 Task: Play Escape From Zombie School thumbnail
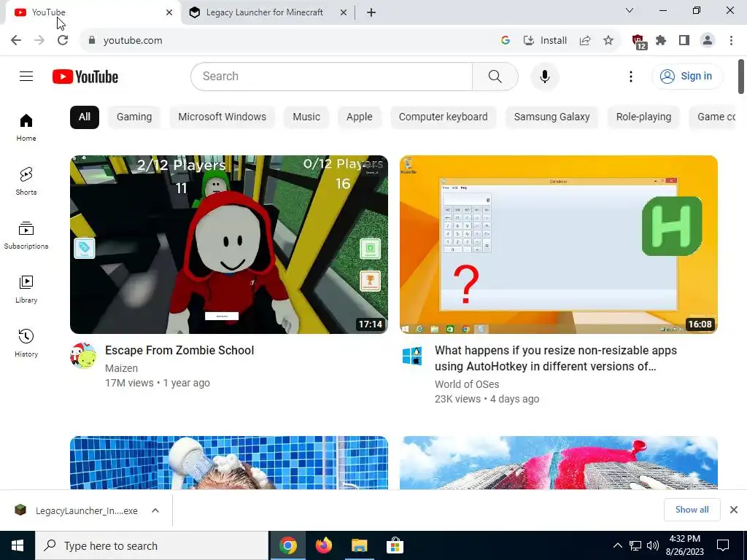228,244
